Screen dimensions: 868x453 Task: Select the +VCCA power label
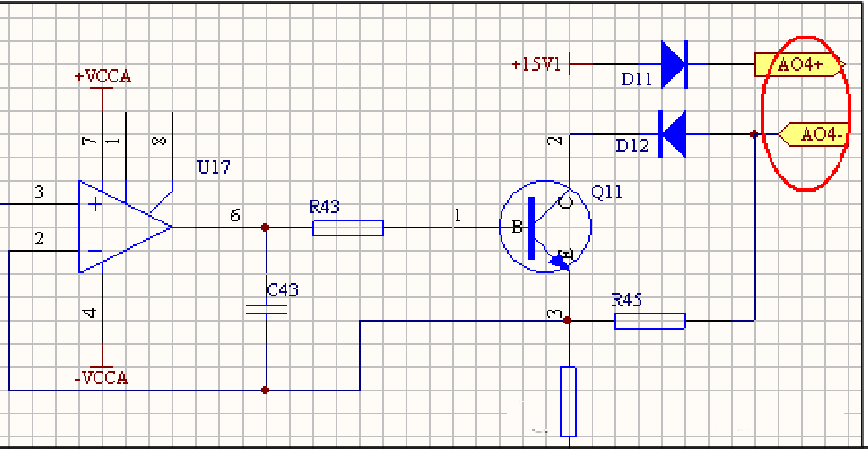coord(103,76)
